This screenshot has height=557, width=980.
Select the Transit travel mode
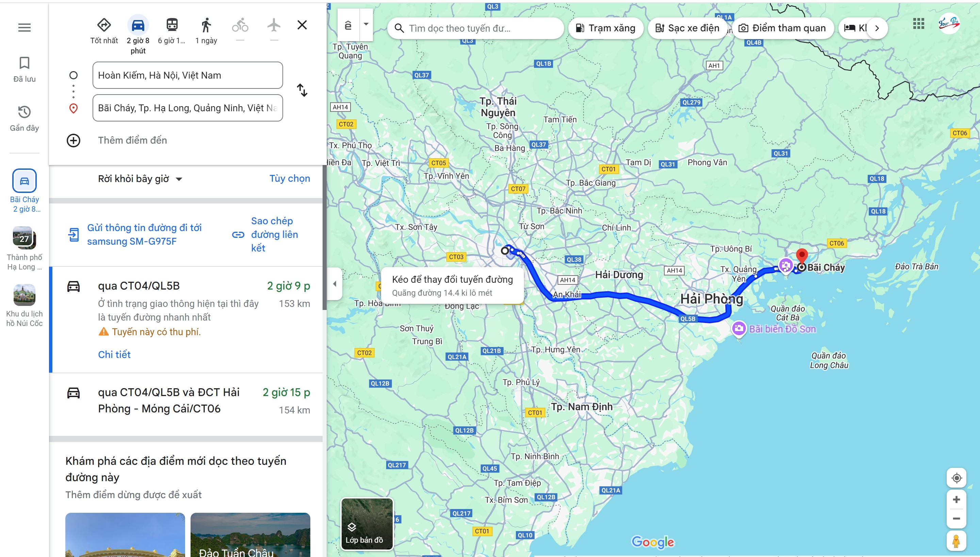(172, 25)
